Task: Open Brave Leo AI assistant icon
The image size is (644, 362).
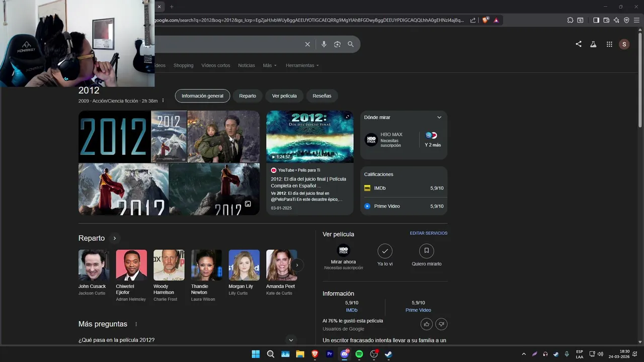Action: coord(616,20)
